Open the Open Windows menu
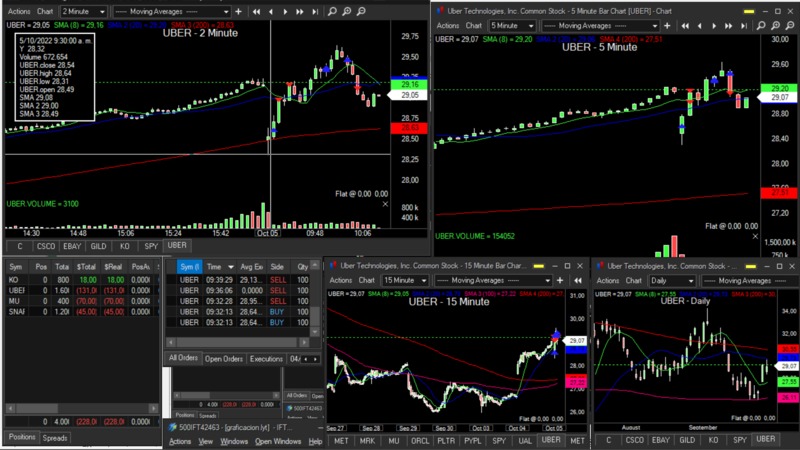The height and width of the screenshot is (450, 800). 277,441
